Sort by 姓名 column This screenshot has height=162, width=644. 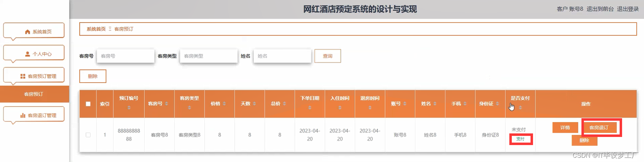[x=435, y=104]
